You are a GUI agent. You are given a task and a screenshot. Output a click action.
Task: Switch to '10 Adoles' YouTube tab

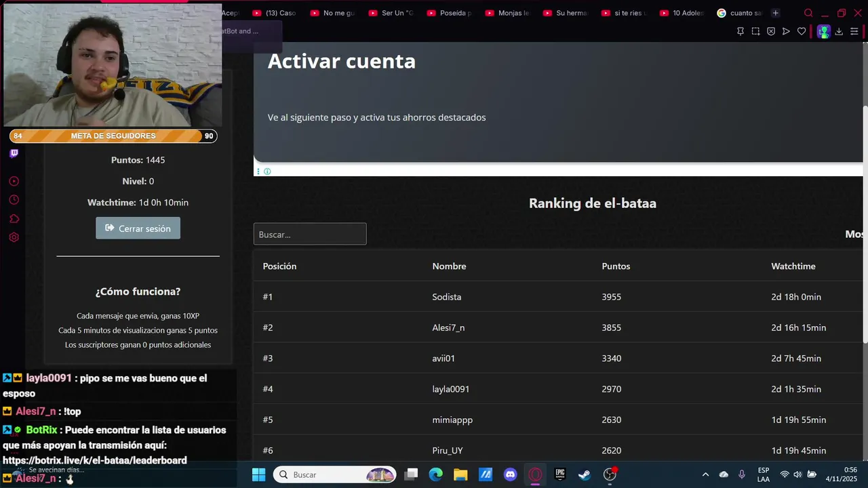coord(682,13)
